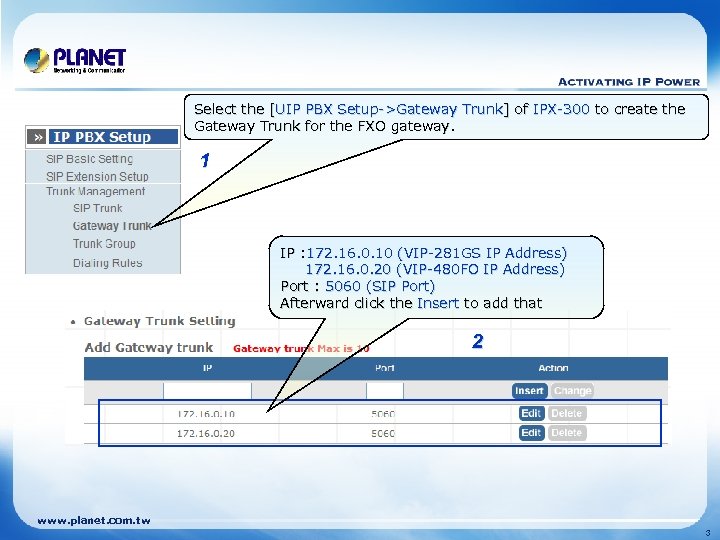Delete the 172.16.0.20 trunk row
Image resolution: width=720 pixels, height=540 pixels.
[567, 433]
